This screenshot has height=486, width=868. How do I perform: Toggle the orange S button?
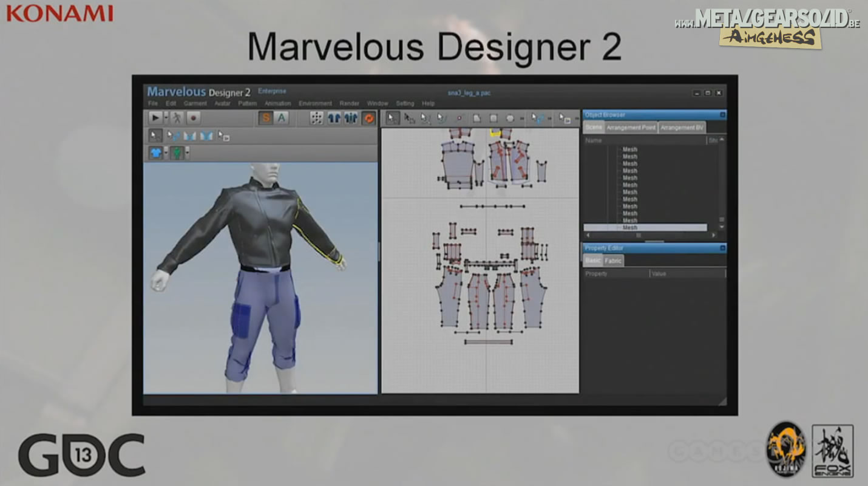tap(266, 118)
